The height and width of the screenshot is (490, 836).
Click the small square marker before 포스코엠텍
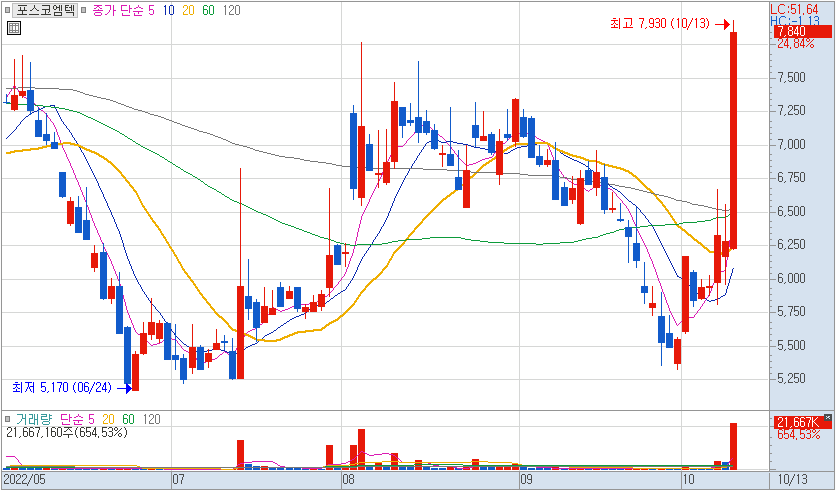coord(7,10)
